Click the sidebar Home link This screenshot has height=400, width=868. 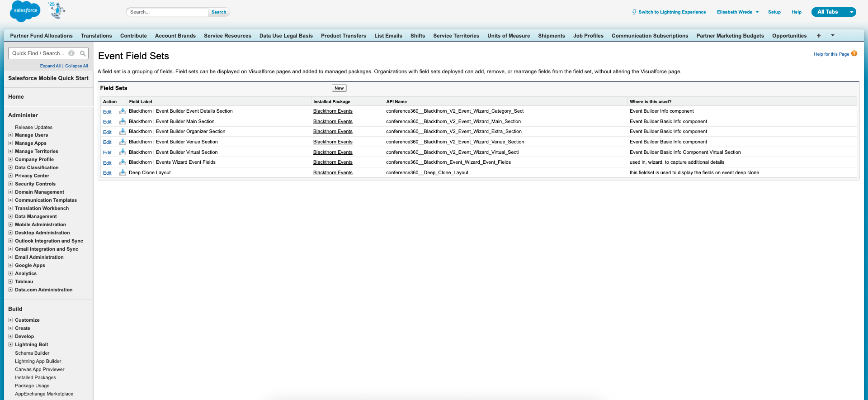16,97
